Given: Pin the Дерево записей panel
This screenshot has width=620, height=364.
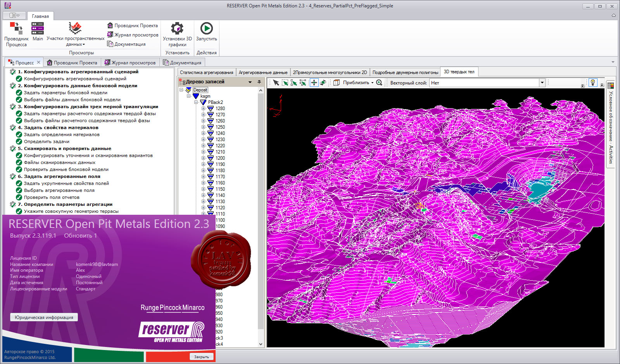Looking at the screenshot, I should point(259,82).
